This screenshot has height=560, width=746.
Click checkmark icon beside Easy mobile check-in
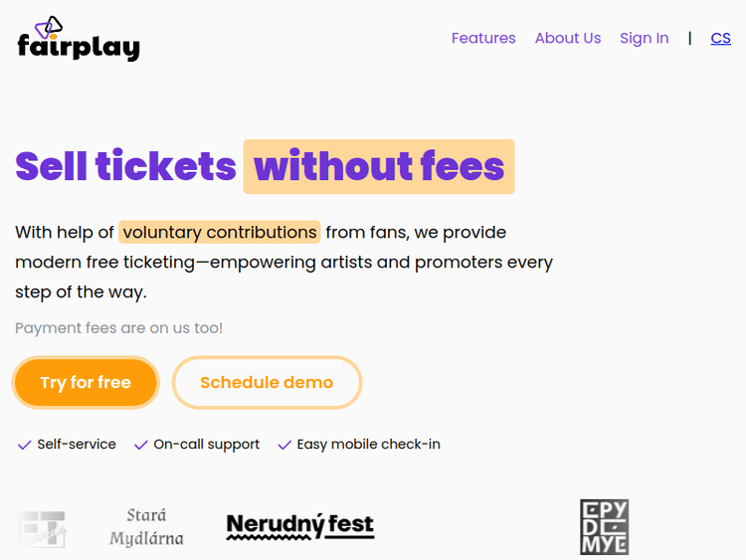click(284, 445)
